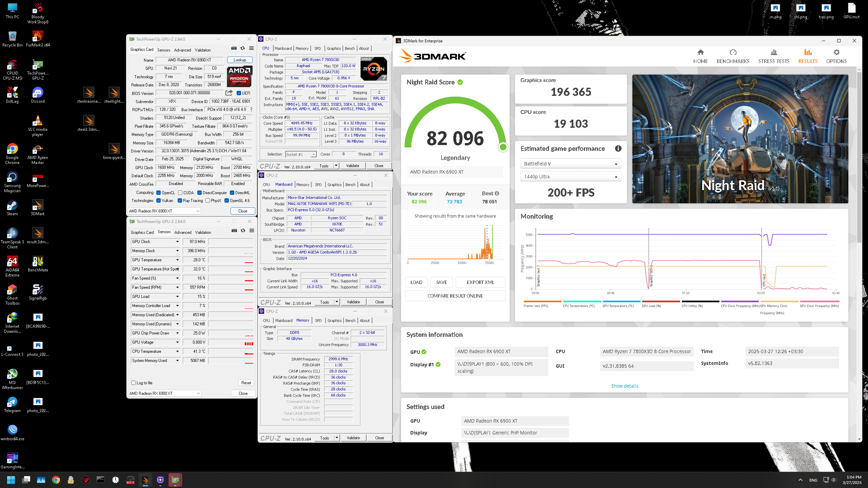Toggle the UEFI checkbox in GPU-Z

pos(239,93)
